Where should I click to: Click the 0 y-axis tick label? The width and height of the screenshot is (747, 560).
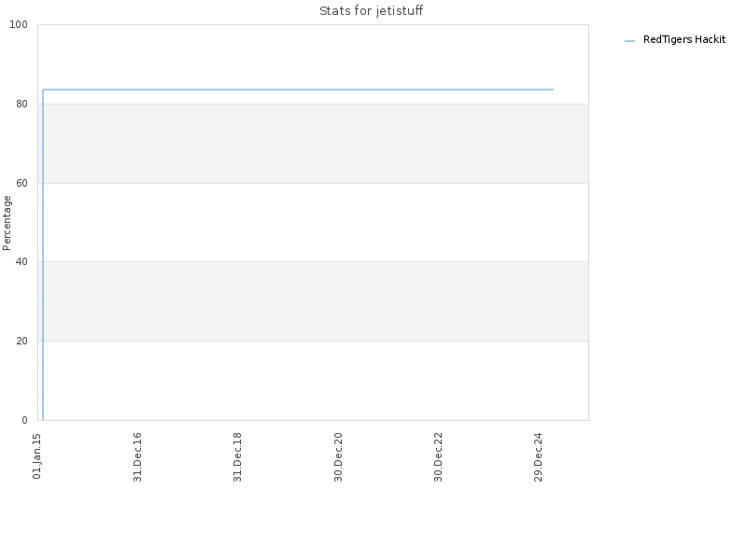coord(25,420)
